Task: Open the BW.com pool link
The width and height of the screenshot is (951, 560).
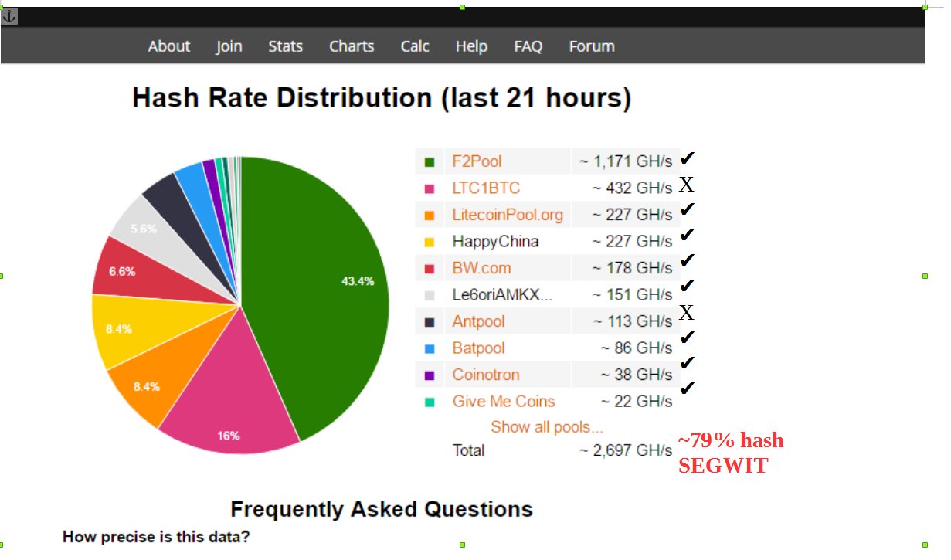Action: click(482, 268)
